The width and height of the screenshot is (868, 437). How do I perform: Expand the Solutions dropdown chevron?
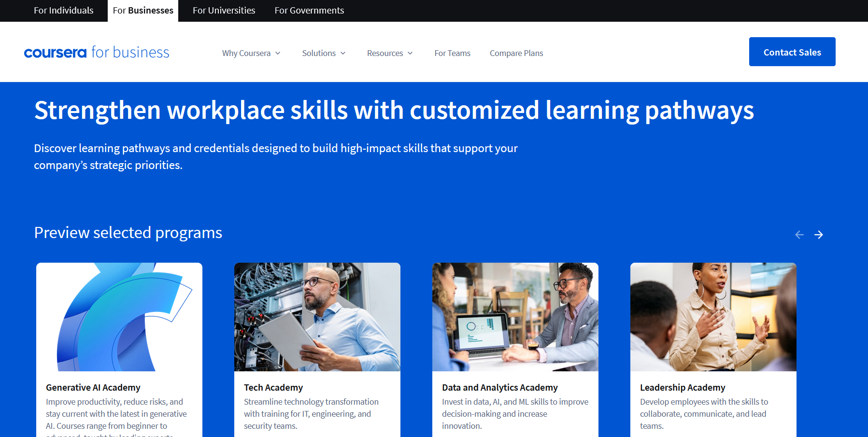click(x=343, y=53)
